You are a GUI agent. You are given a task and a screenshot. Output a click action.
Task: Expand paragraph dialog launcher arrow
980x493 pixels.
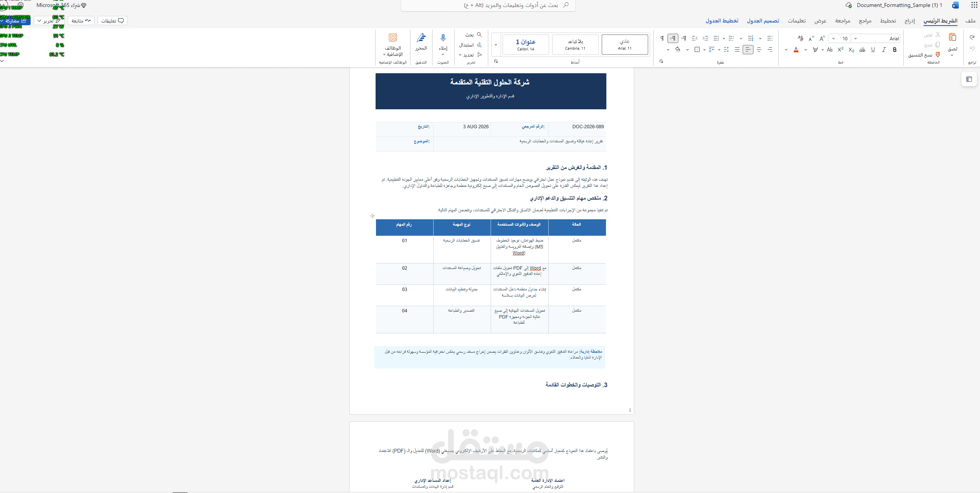pyautogui.click(x=661, y=61)
